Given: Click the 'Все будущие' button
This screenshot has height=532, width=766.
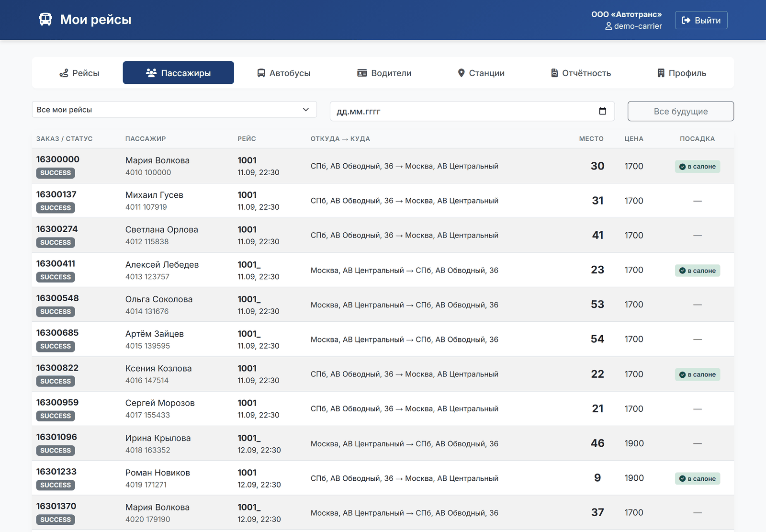Looking at the screenshot, I should [x=681, y=111].
